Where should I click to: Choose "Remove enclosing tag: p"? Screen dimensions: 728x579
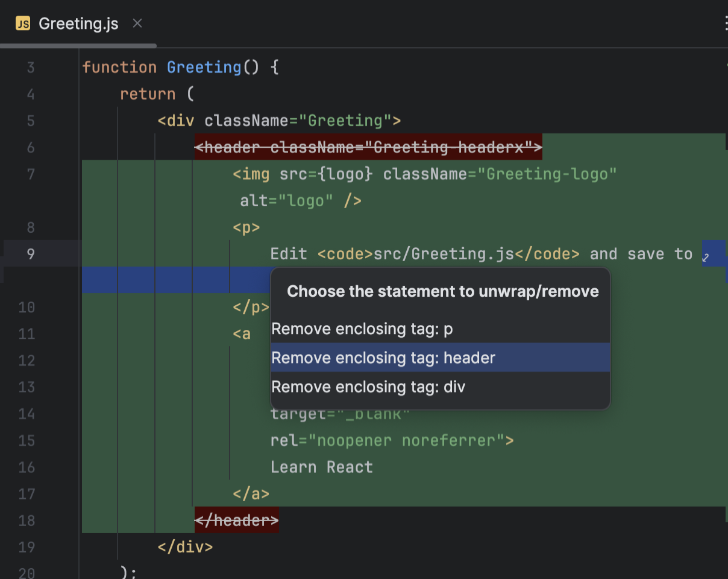pos(362,329)
